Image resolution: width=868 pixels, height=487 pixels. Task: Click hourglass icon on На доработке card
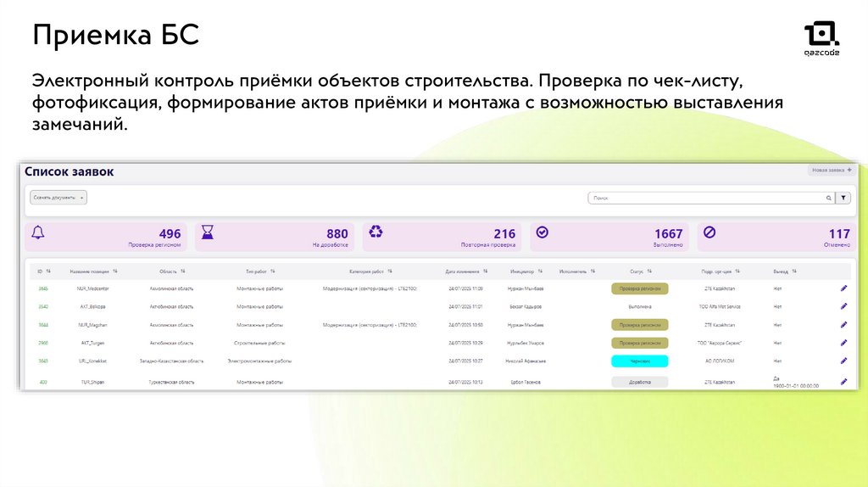208,232
